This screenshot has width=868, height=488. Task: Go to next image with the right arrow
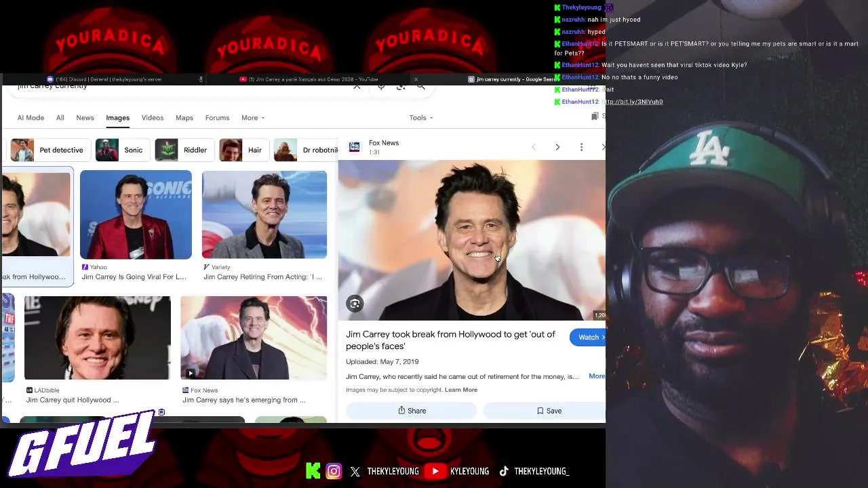coord(557,147)
